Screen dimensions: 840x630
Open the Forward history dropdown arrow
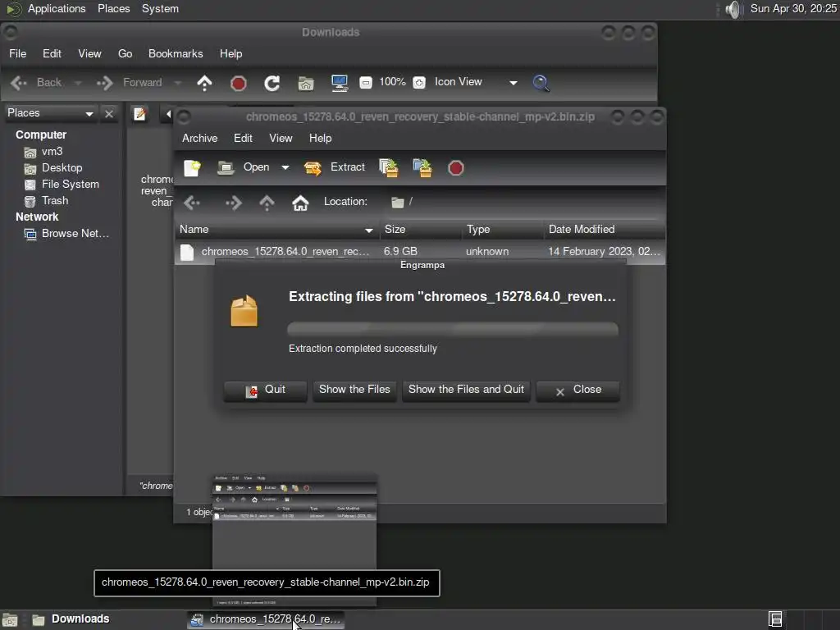click(178, 83)
